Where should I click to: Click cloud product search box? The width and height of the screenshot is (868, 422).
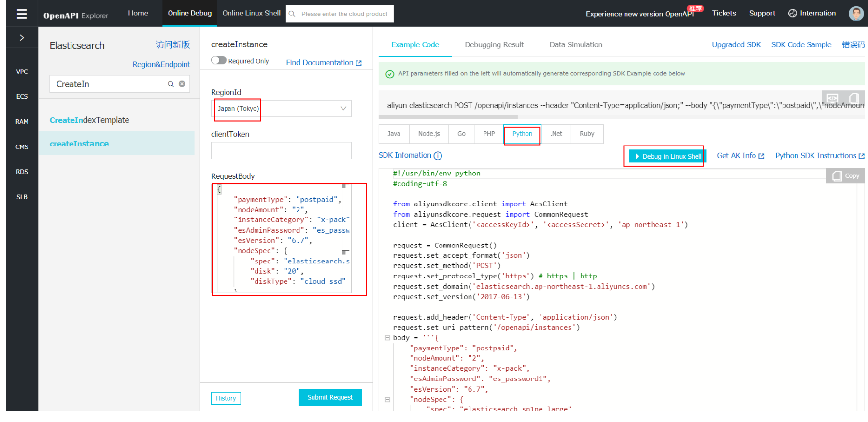[x=340, y=14]
